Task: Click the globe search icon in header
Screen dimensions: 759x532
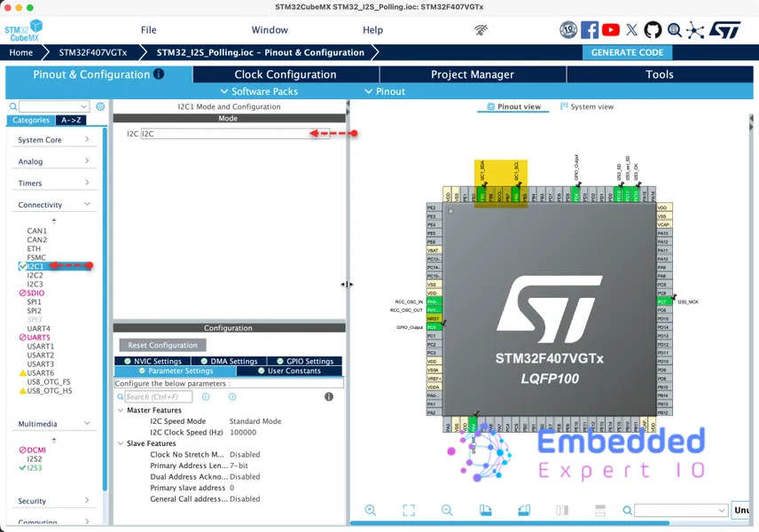Action: (x=674, y=30)
